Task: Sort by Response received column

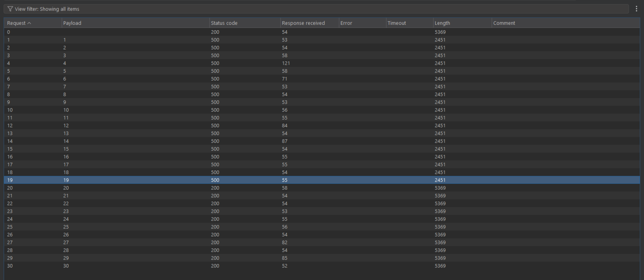Action: pyautogui.click(x=303, y=23)
